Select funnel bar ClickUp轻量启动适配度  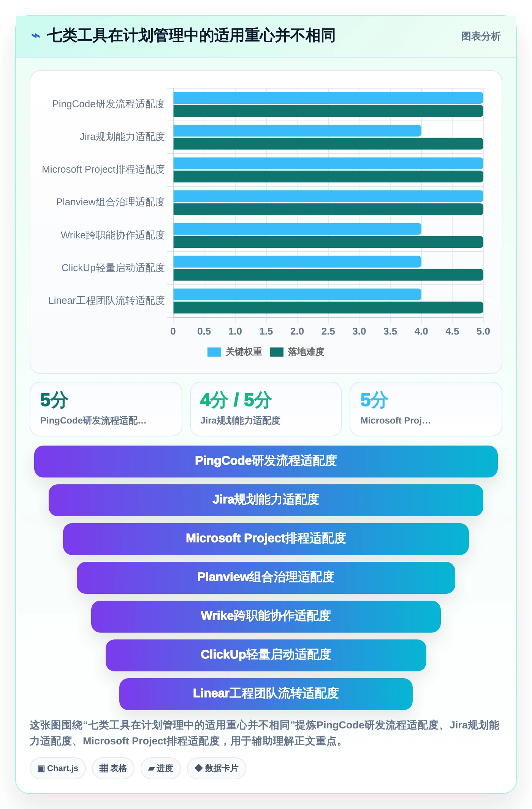[266, 655]
